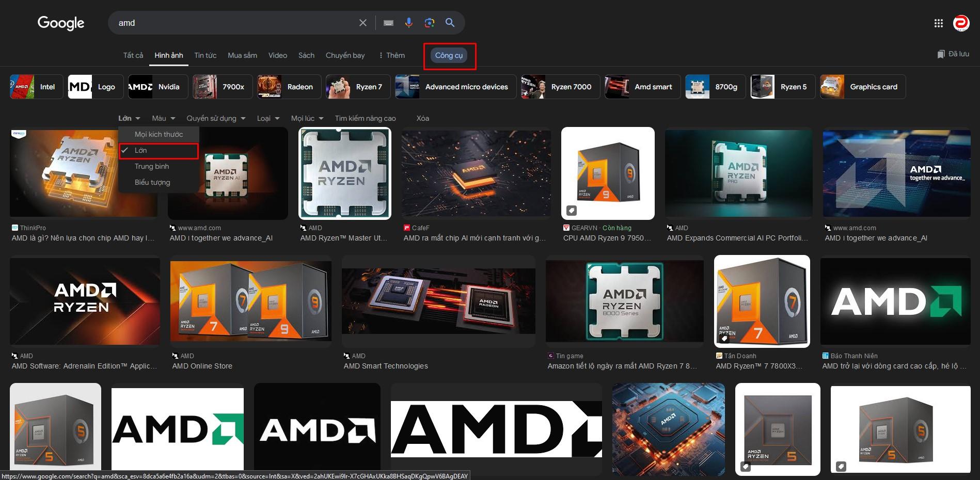Open the AMD Ryzen Adrenalin Edition image
This screenshot has height=480, width=980.
pyautogui.click(x=85, y=301)
